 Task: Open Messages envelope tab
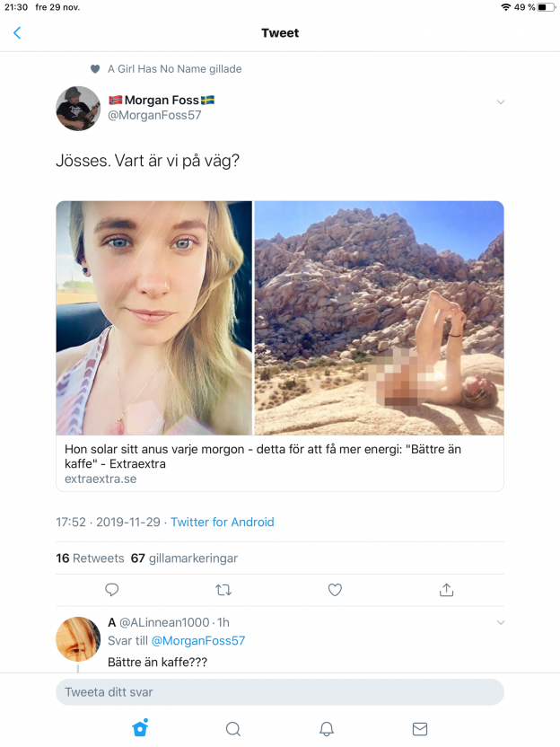point(419,729)
